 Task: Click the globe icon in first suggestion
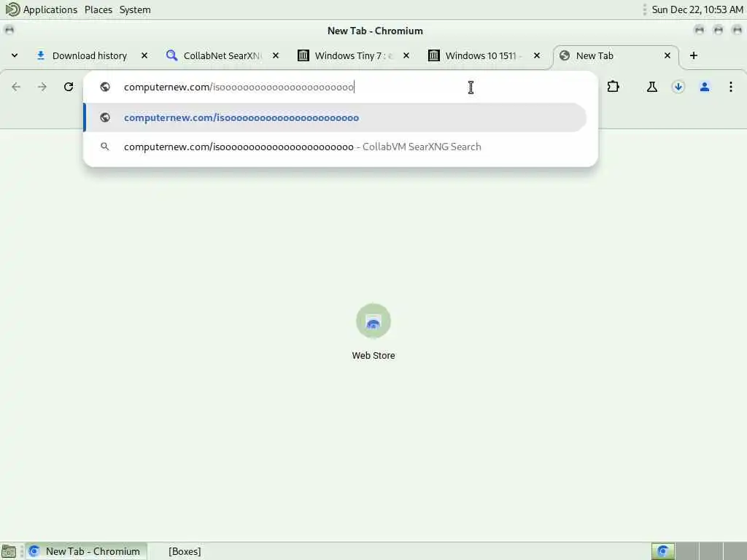click(x=105, y=117)
